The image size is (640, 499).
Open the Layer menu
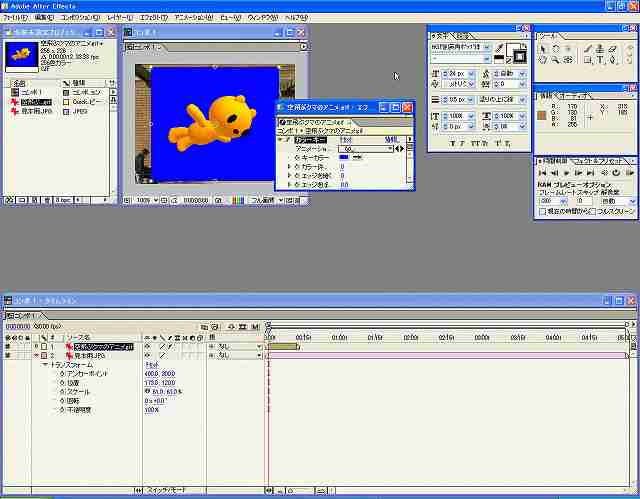[x=120, y=18]
